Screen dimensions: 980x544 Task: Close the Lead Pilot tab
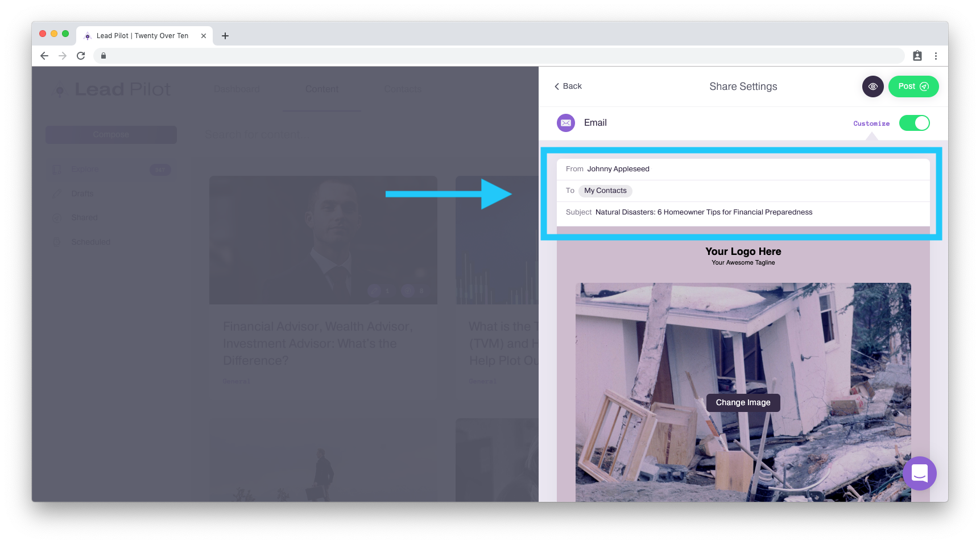(x=204, y=36)
